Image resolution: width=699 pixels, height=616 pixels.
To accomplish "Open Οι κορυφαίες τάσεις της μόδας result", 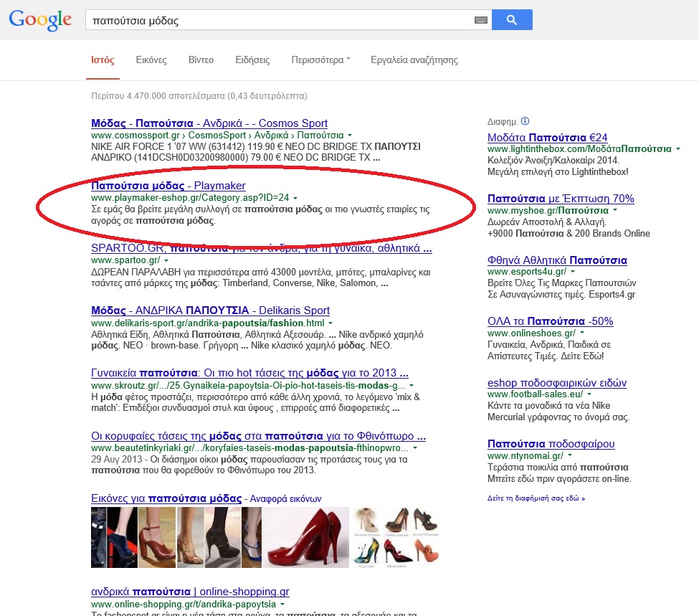I will click(258, 436).
